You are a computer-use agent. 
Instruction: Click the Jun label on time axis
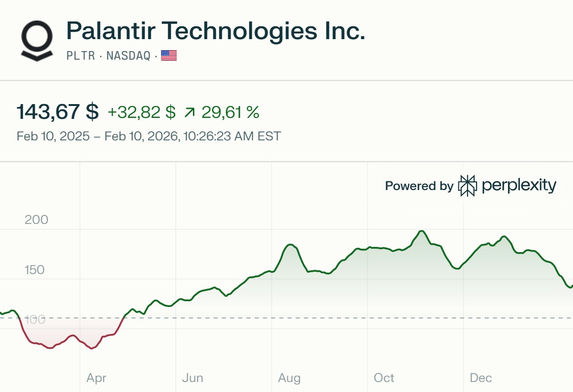pos(192,378)
